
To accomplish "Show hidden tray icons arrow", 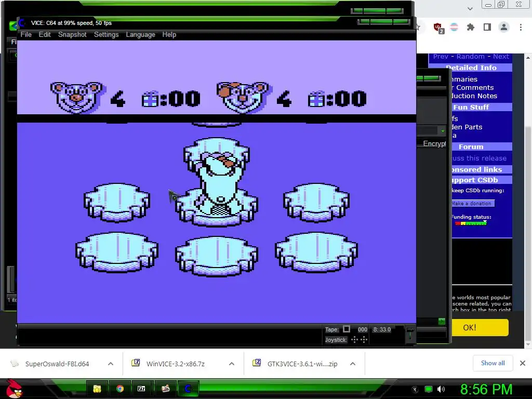I will pos(415,389).
